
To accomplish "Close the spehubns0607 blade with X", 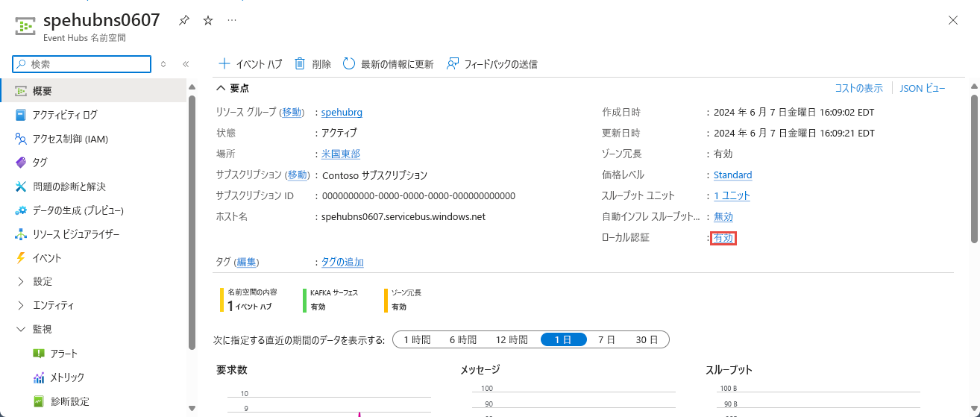I will [953, 20].
